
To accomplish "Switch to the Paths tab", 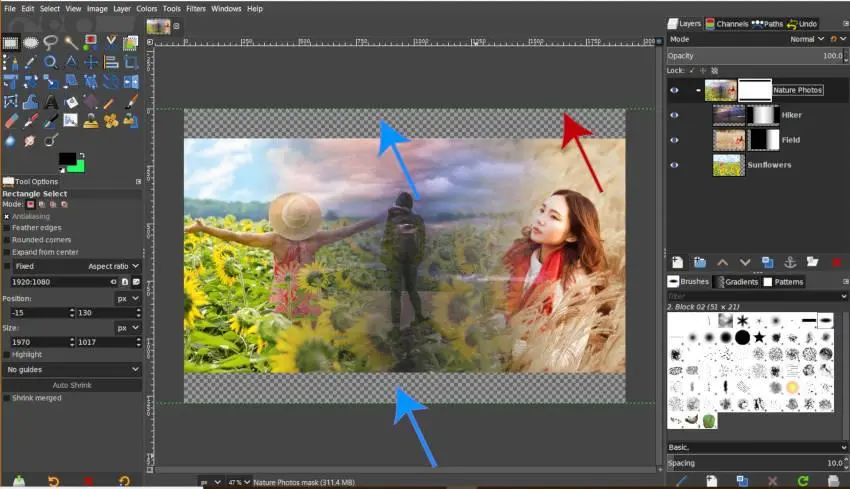I will click(x=768, y=24).
